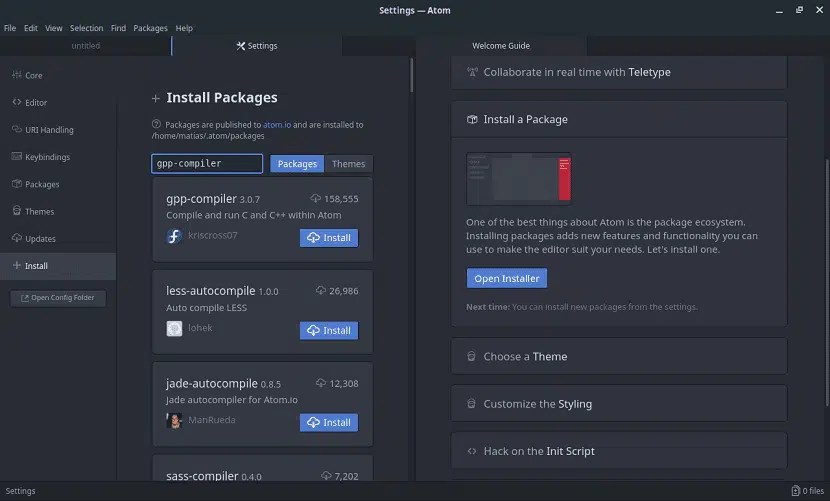Click the code icon by Hack on Init Script
This screenshot has height=501, width=830.
pyautogui.click(x=472, y=451)
